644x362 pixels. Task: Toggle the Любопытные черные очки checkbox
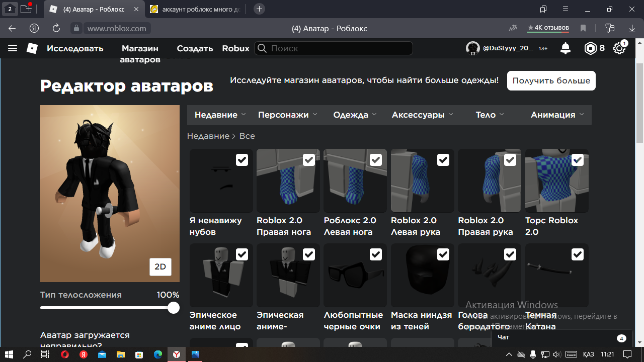(x=376, y=255)
